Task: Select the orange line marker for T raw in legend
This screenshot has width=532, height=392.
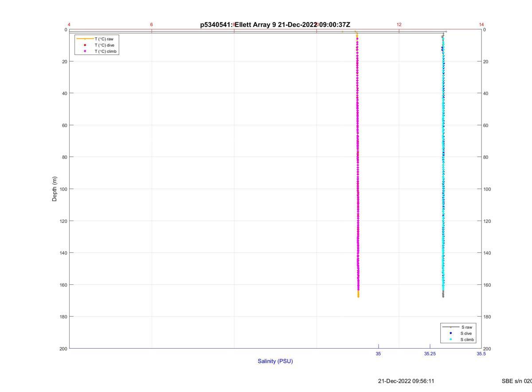Action: pyautogui.click(x=85, y=39)
